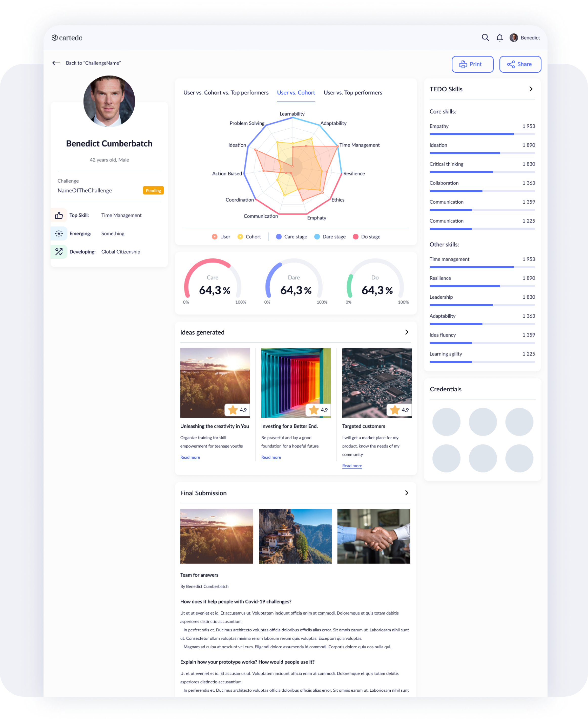Expand the TEDO Skills chevron
Image resolution: width=588 pixels, height=722 pixels.
(x=531, y=89)
